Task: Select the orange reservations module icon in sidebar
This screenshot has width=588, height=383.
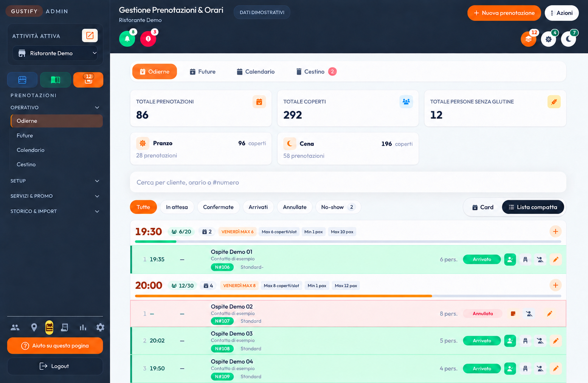Action: click(x=88, y=80)
